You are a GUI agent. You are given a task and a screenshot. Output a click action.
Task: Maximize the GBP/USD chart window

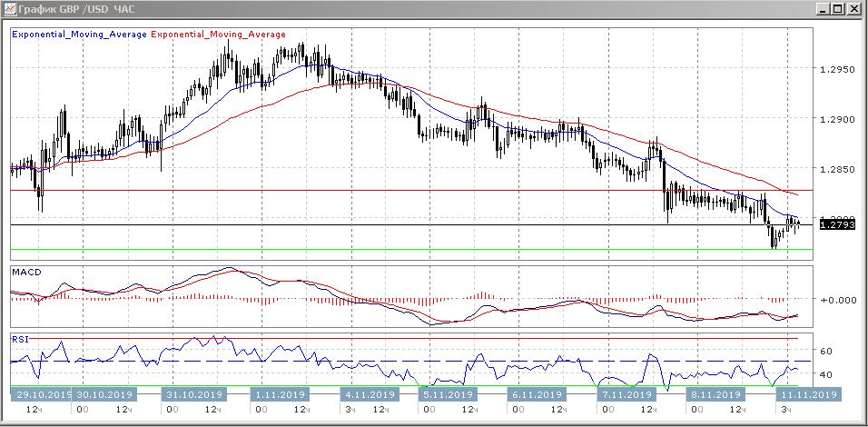click(x=837, y=9)
